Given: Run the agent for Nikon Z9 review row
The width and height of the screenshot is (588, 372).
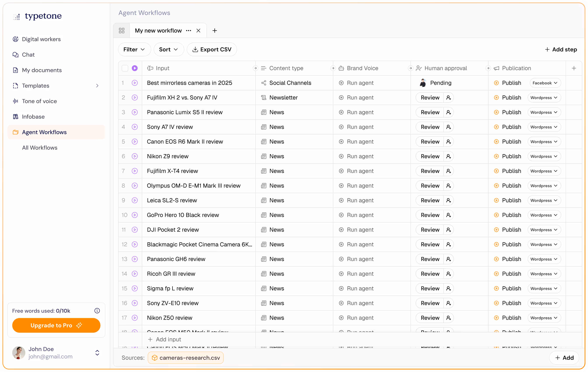Looking at the screenshot, I should (135, 156).
